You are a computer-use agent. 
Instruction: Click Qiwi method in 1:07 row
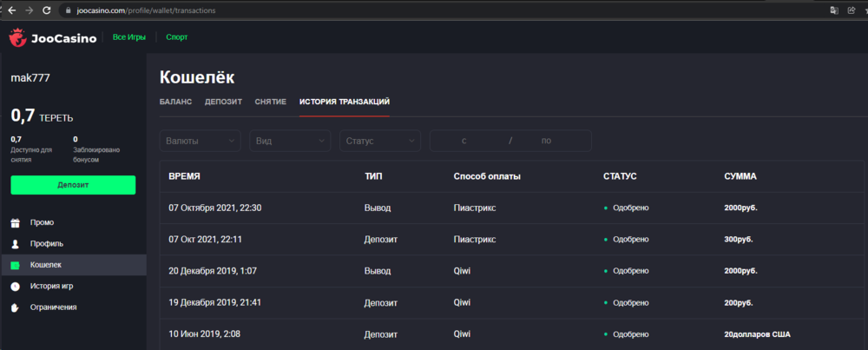[x=462, y=271]
